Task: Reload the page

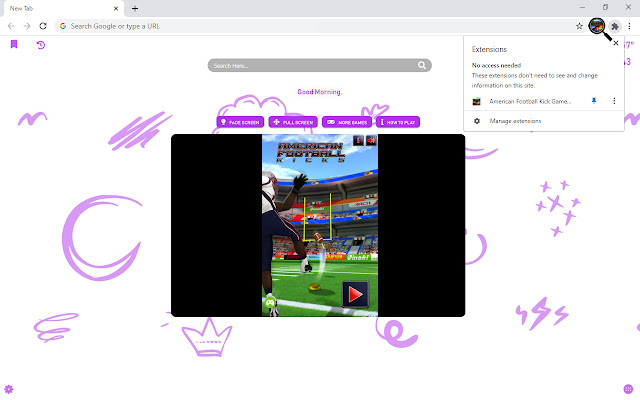Action: point(43,26)
